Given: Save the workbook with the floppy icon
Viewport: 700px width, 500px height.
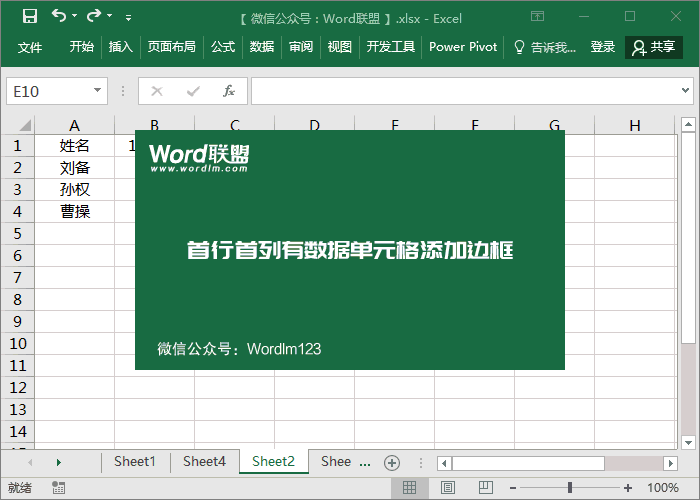Looking at the screenshot, I should [x=30, y=17].
